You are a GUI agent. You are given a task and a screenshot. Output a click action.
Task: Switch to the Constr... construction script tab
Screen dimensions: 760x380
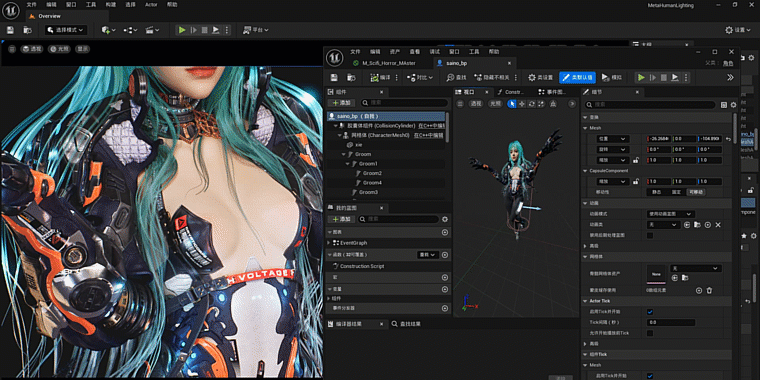point(511,92)
